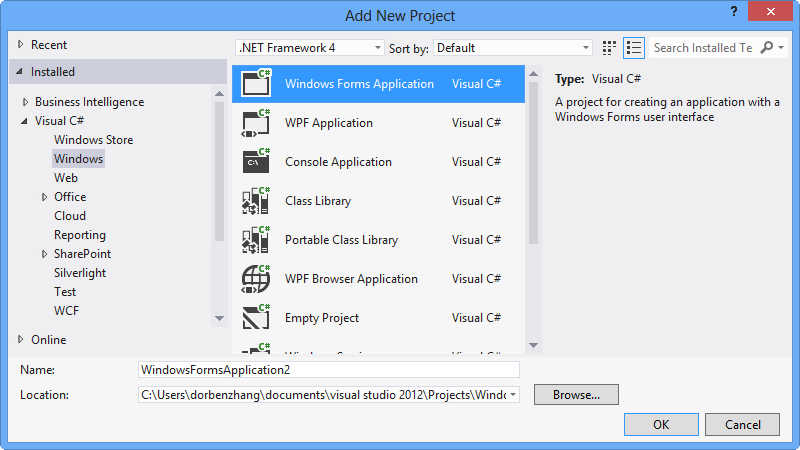
Task: Select the Windows Store category
Action: click(x=93, y=140)
